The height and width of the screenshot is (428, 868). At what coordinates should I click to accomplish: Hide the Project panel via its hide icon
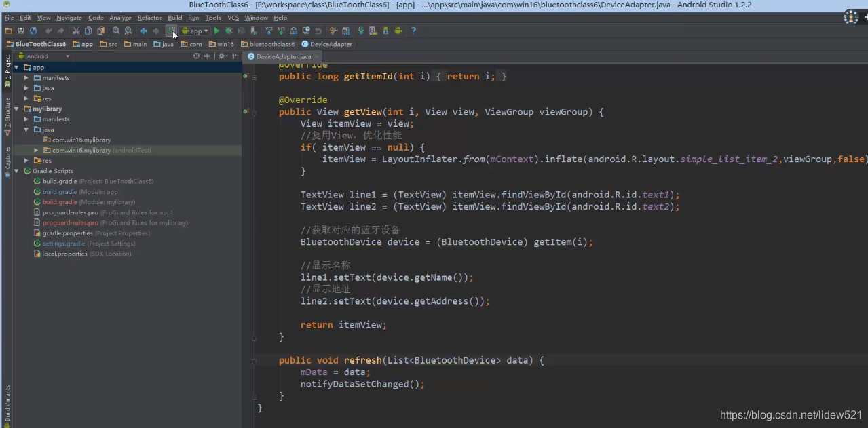click(234, 56)
